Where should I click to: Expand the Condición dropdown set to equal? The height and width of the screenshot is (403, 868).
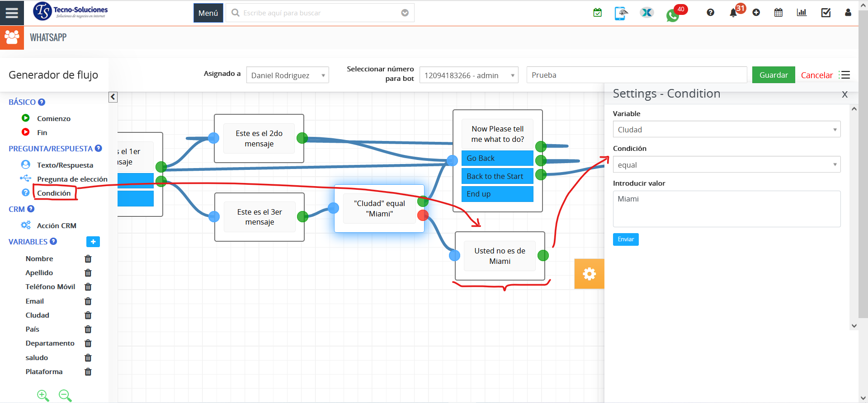726,165
